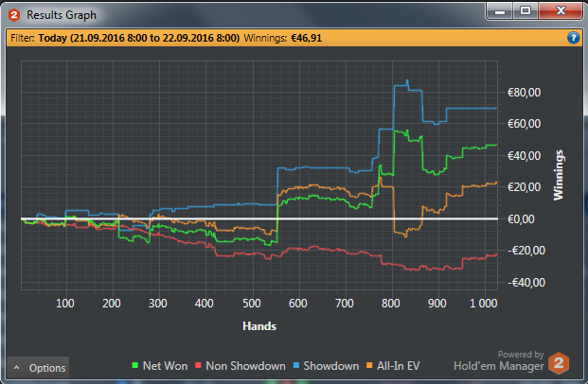Click the €40,00 axis label

524,155
